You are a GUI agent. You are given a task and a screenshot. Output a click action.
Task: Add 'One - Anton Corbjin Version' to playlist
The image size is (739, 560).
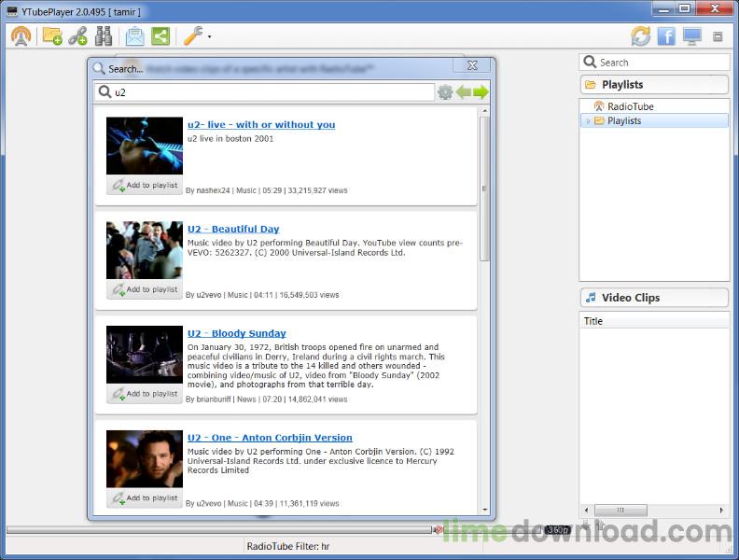(x=145, y=498)
